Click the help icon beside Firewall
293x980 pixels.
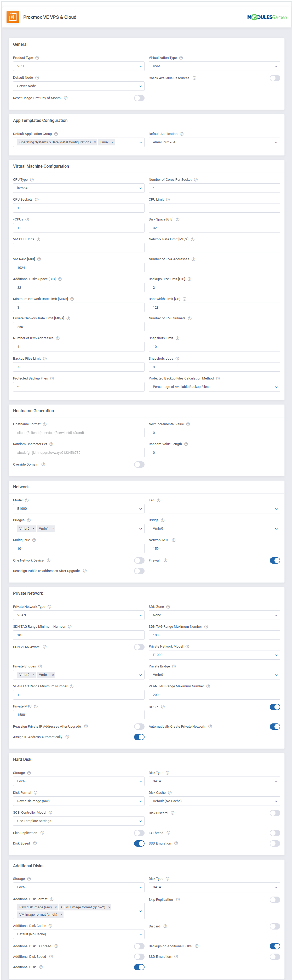(165, 560)
